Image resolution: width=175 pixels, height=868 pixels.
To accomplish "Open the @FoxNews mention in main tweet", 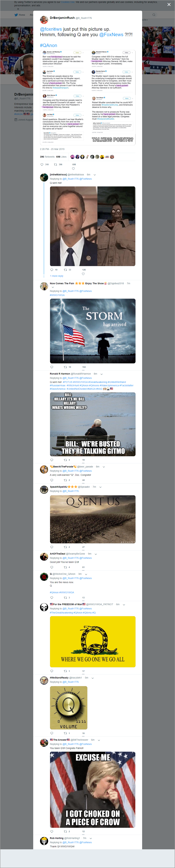I will point(111,35).
